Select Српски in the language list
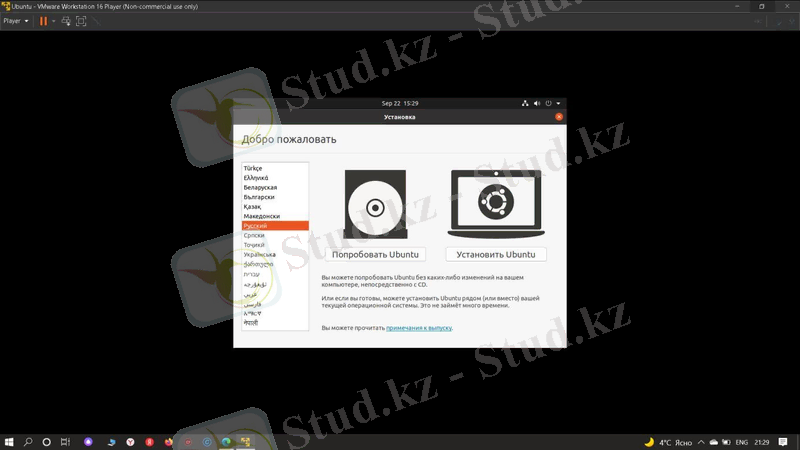Viewport: 800px width, 450px height. coord(275,235)
